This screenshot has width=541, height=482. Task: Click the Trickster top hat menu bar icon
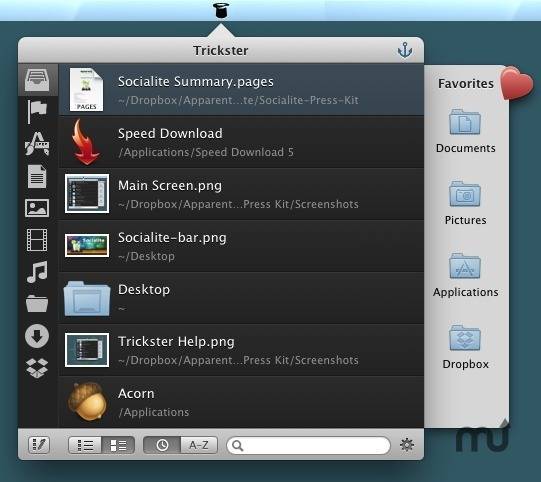(x=221, y=10)
